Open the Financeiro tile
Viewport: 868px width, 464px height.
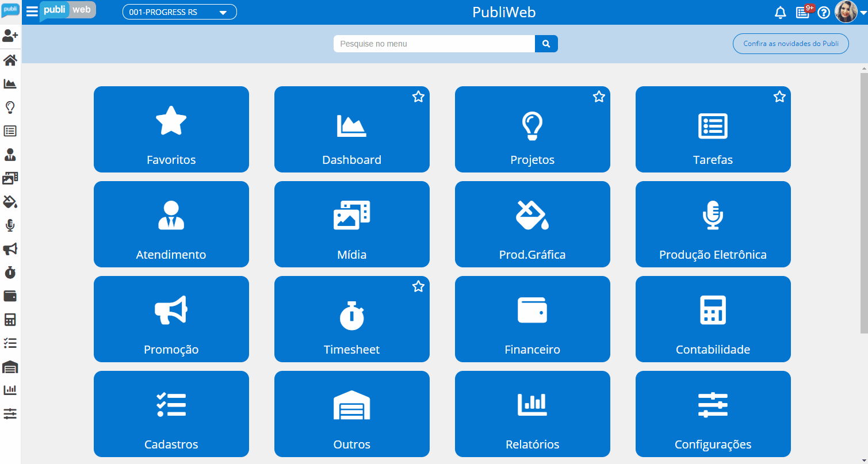533,319
